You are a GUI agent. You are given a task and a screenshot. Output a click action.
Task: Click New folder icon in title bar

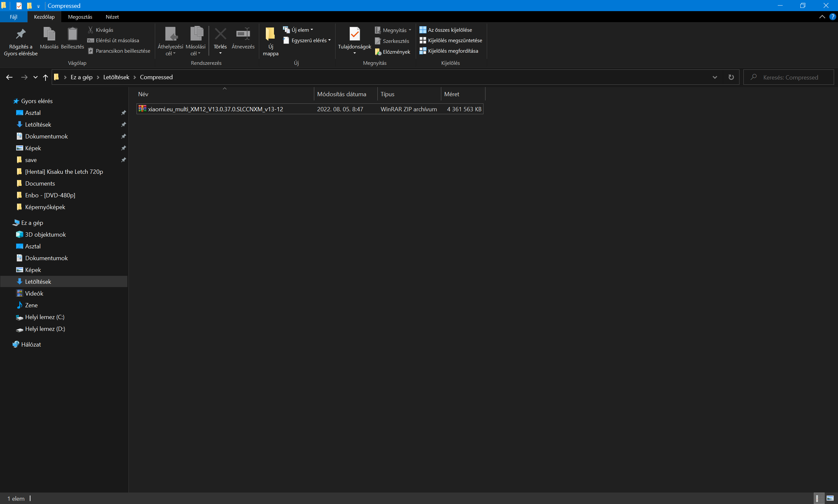(29, 6)
